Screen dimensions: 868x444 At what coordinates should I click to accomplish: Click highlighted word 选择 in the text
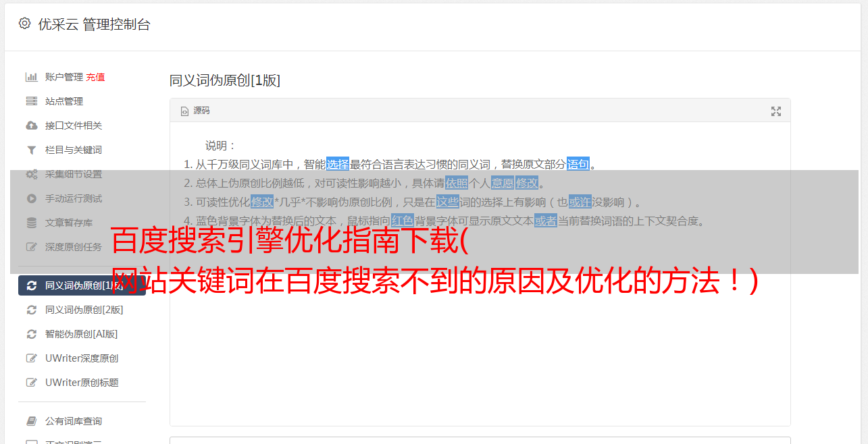coord(338,164)
